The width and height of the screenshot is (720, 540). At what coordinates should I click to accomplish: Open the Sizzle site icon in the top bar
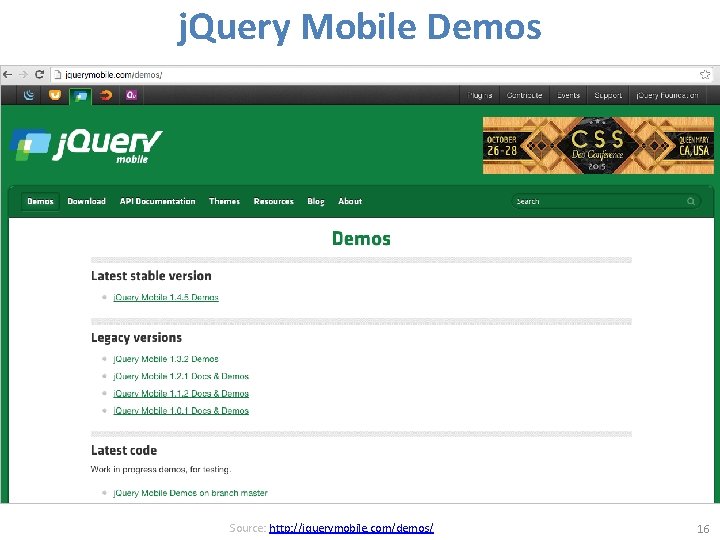(x=106, y=95)
